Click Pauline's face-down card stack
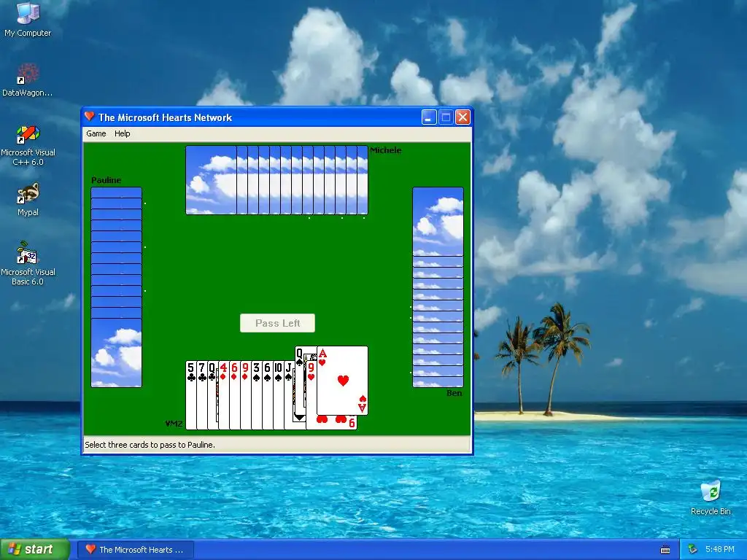 (x=116, y=287)
